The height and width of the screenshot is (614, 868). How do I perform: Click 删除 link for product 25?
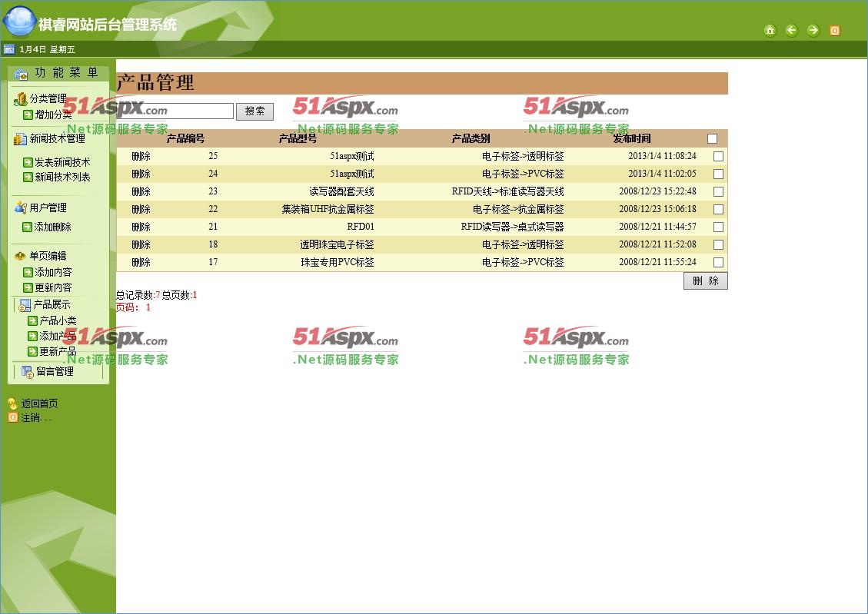pyautogui.click(x=141, y=157)
